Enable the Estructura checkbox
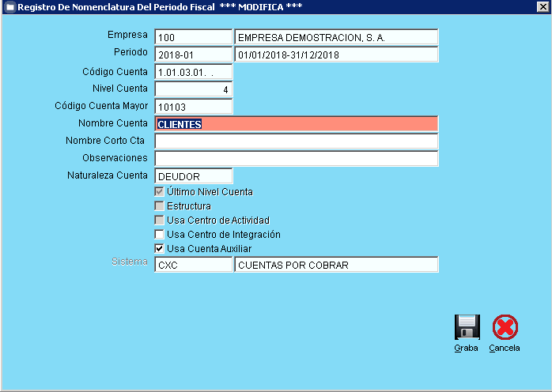Screen dimensions: 552x392 pyautogui.click(x=160, y=206)
